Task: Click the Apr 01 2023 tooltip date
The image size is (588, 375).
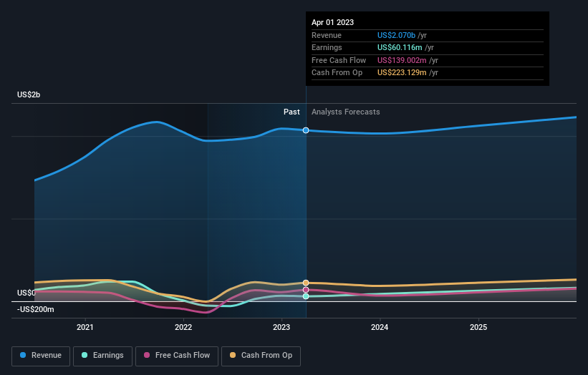Action: [x=332, y=22]
